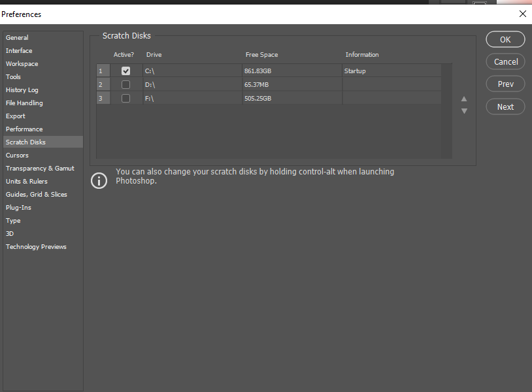Screen dimensions: 532x392
Task: Select row number 3 header
Action: [103, 99]
